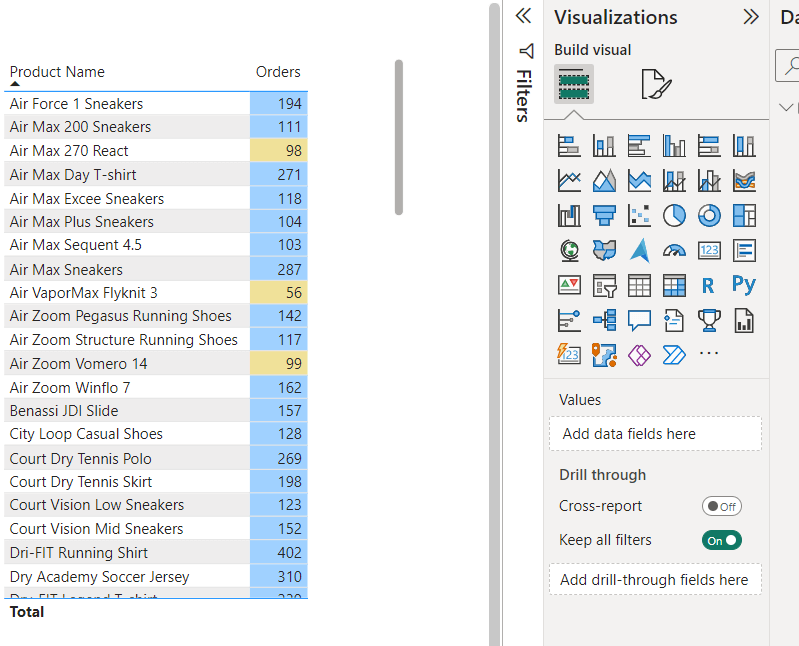
Task: Click the report canvas vertical scrollbar
Action: [x=494, y=324]
